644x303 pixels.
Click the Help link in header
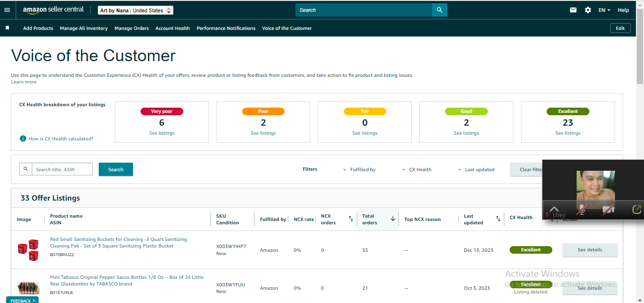point(623,10)
